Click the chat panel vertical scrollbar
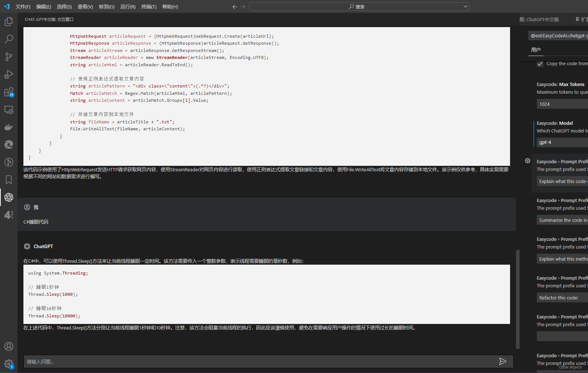Image resolution: width=588 pixels, height=373 pixels. (517, 299)
